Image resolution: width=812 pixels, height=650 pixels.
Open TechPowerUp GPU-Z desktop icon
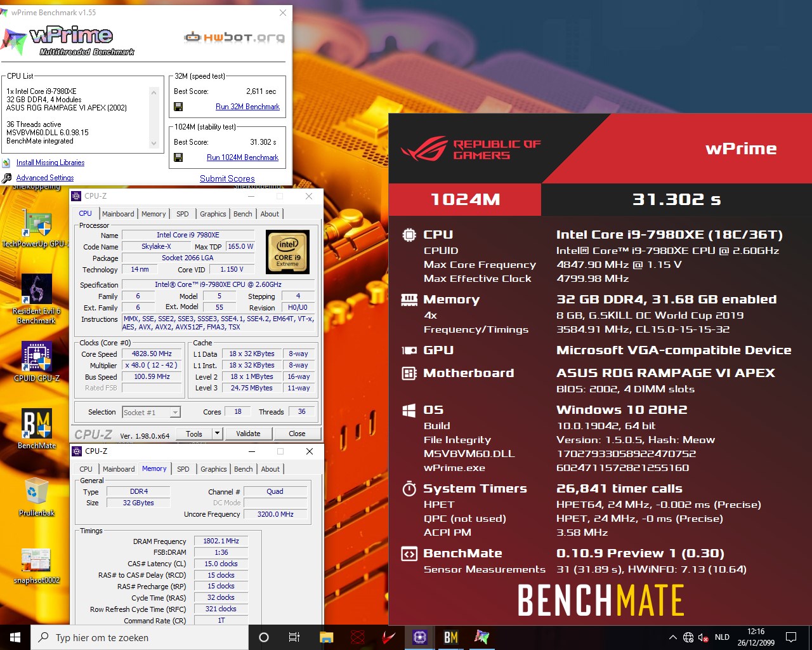tap(37, 223)
